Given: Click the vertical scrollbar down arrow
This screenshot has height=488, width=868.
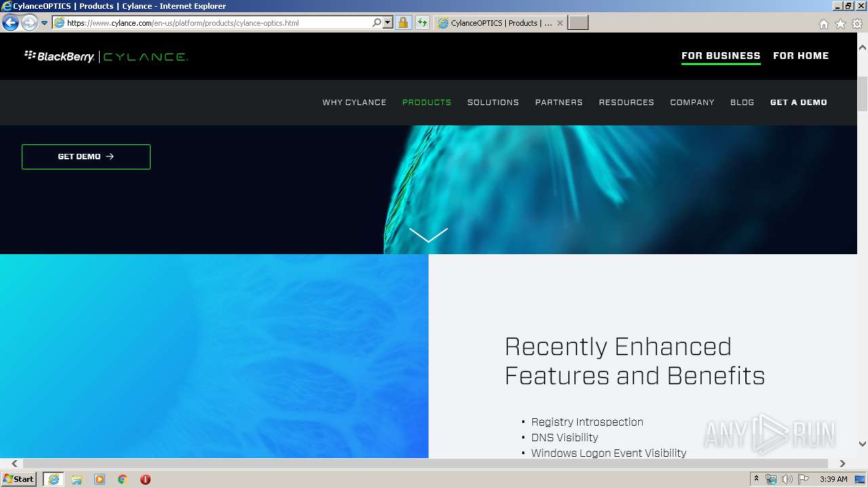Looking at the screenshot, I should pyautogui.click(x=863, y=444).
